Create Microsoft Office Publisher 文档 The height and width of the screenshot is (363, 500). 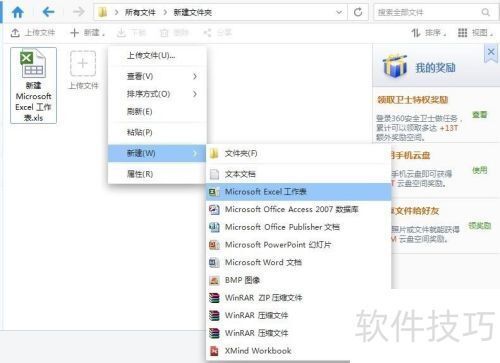[x=299, y=227]
